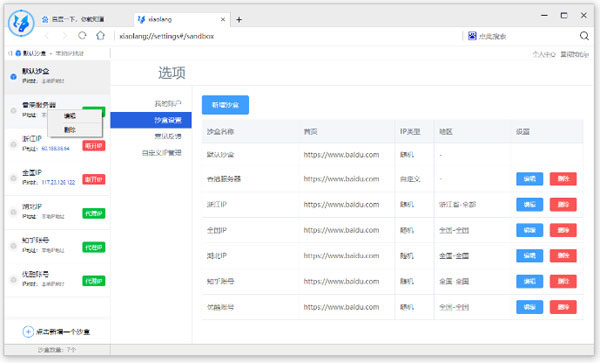
Task: Switch to the xiaolang tab
Action: (x=181, y=19)
